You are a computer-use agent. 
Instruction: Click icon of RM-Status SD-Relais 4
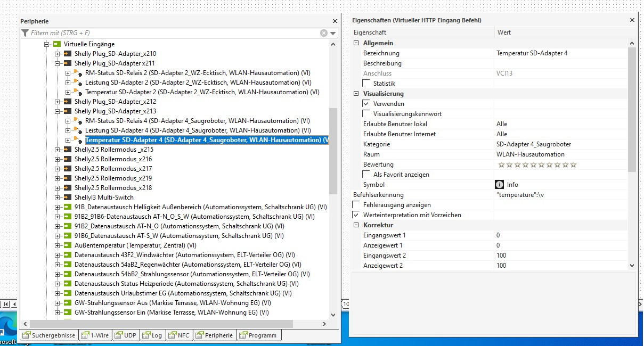pos(78,121)
